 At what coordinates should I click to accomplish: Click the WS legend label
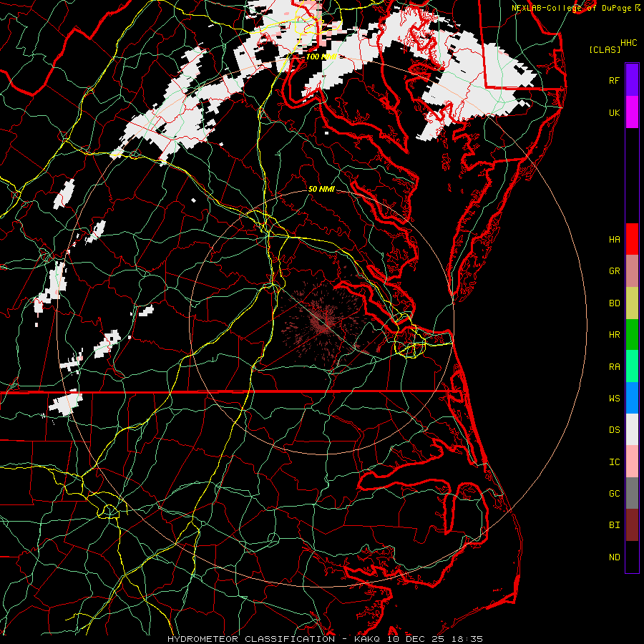click(615, 398)
